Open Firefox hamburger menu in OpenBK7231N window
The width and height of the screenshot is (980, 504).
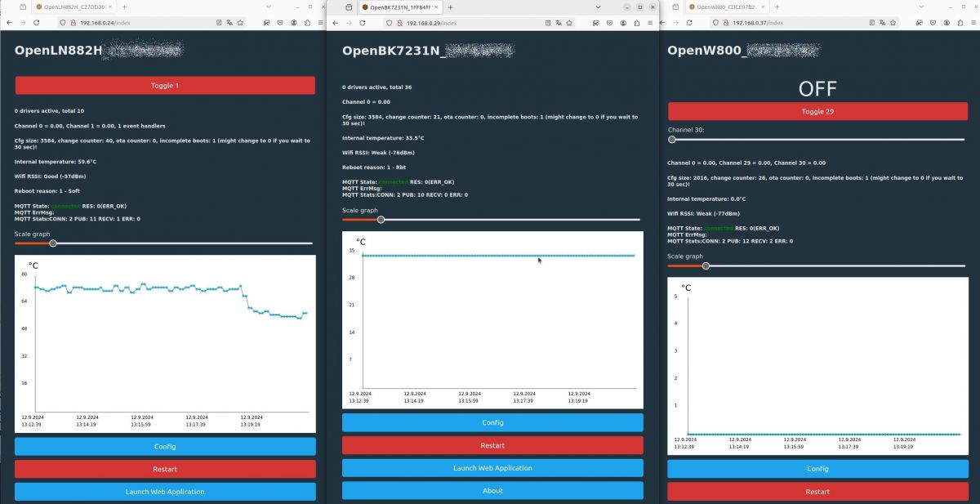tap(649, 23)
